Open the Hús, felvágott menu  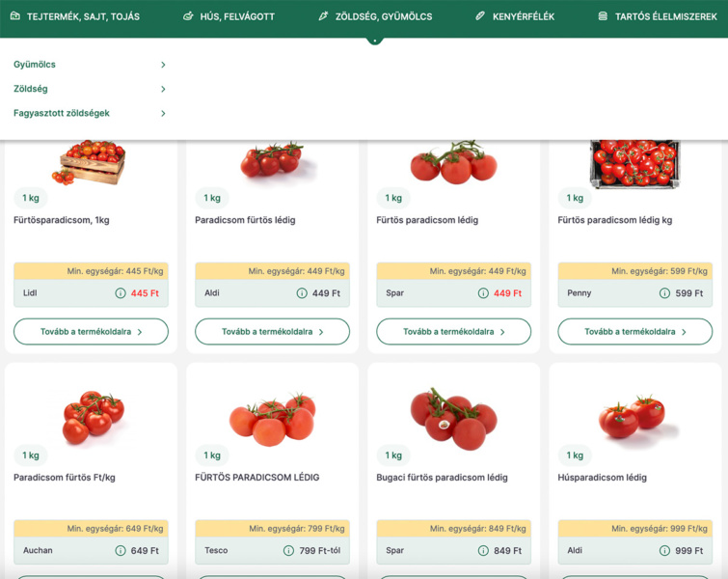pos(229,16)
